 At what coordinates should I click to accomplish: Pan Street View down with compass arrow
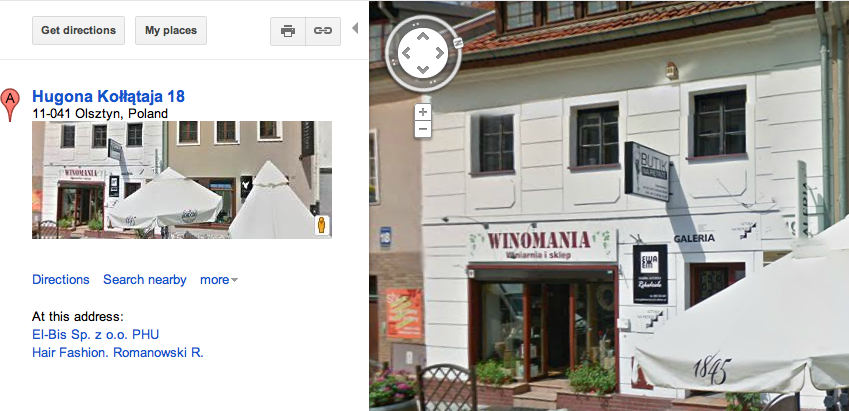click(x=423, y=69)
